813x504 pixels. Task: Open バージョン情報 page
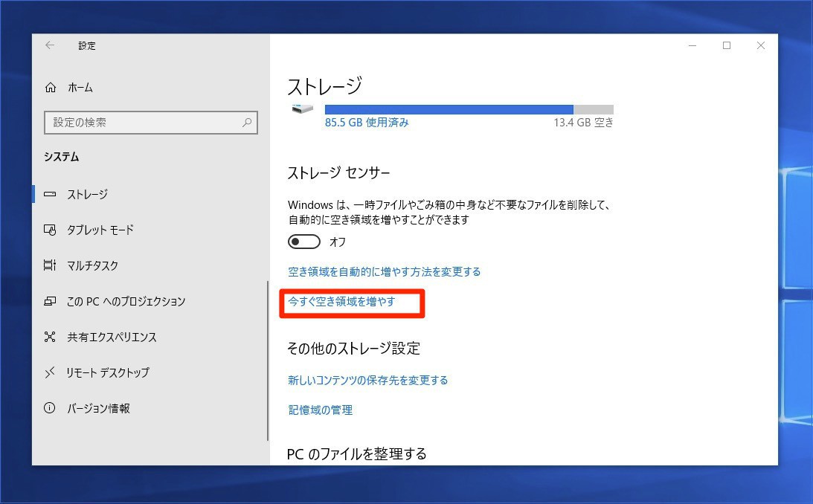pos(98,408)
